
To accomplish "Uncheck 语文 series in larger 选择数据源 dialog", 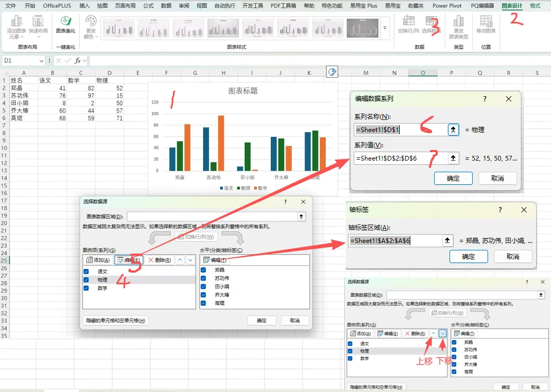I will [86, 271].
